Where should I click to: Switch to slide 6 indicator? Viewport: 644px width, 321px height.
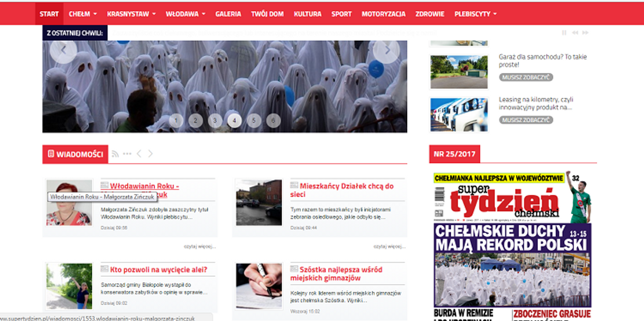pos(273,121)
